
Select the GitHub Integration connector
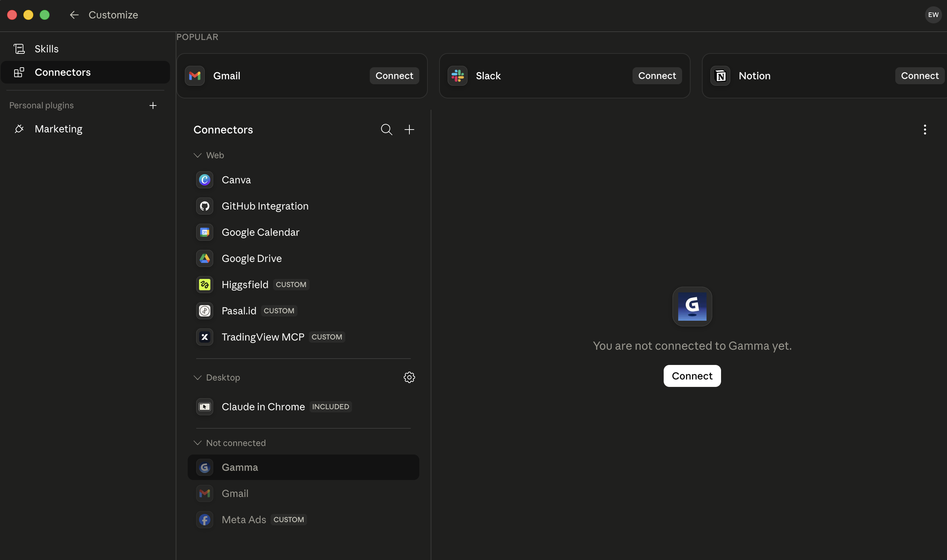pos(304,206)
